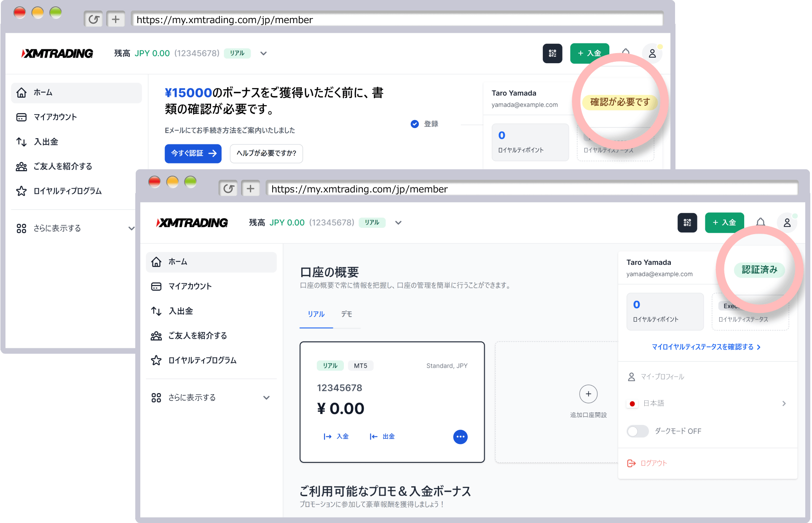Image resolution: width=812 pixels, height=523 pixels.
Task: Click ロイヤルティポイント box in back window
Action: 530,142
